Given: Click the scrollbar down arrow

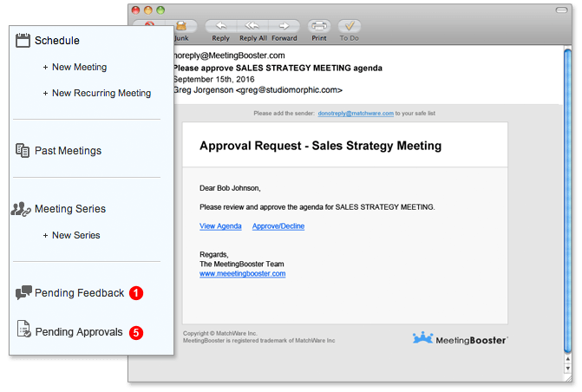Looking at the screenshot, I should pyautogui.click(x=567, y=369).
